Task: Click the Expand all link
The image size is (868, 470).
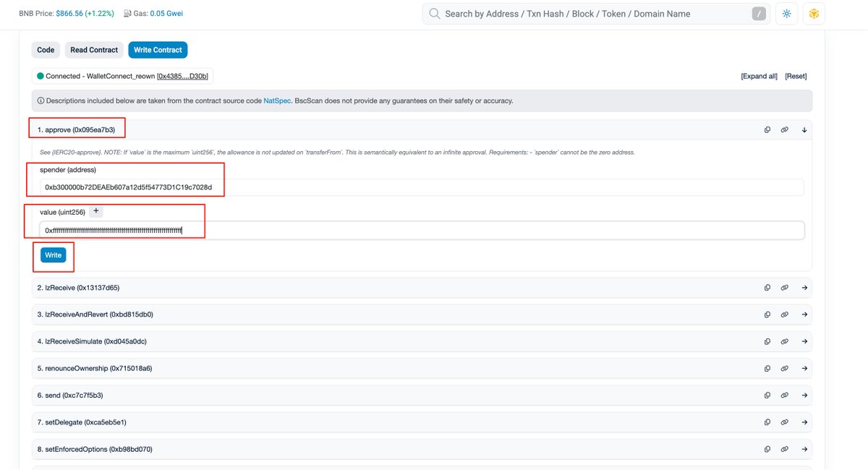Action: pos(759,76)
